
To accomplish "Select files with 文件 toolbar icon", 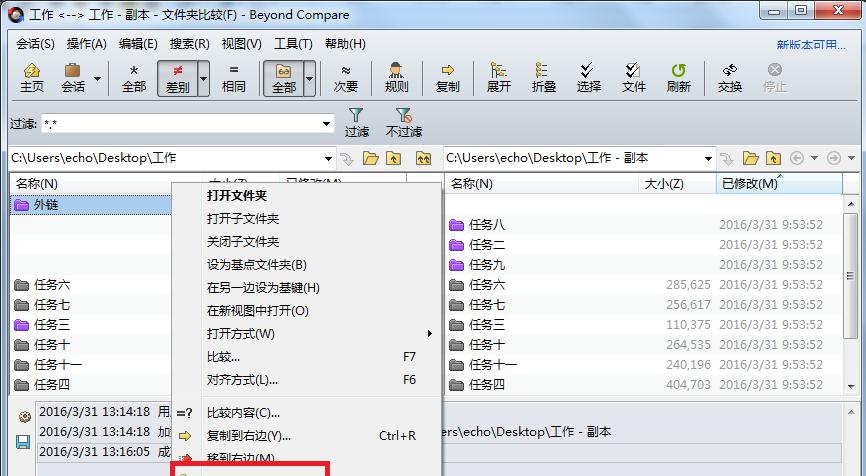I will (633, 78).
